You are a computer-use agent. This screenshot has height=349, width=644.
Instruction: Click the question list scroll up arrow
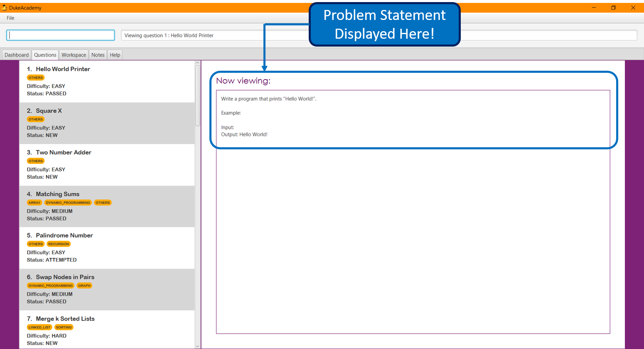tap(198, 63)
